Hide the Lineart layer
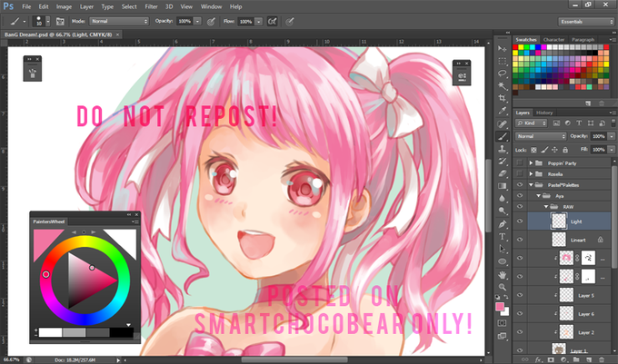Image resolution: width=618 pixels, height=364 pixels. pos(520,240)
